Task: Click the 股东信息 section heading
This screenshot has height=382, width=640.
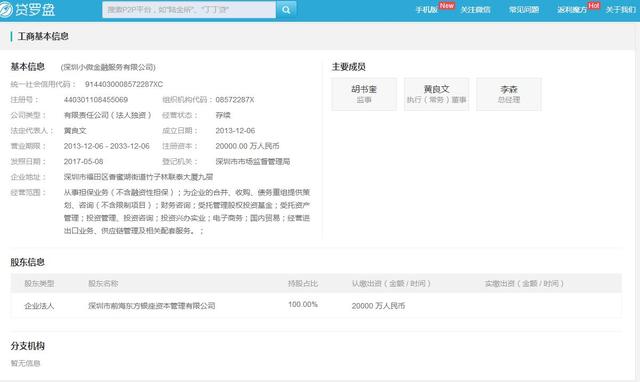Action: pyautogui.click(x=28, y=262)
